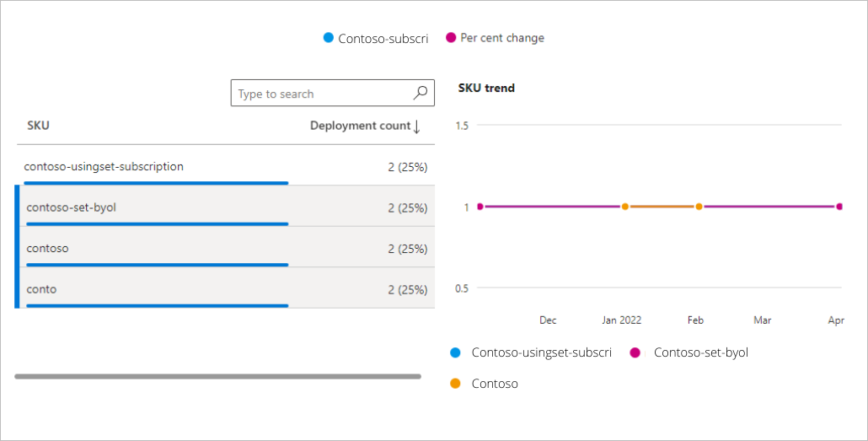868x441 pixels.
Task: Click the April pink data point
Action: (839, 207)
